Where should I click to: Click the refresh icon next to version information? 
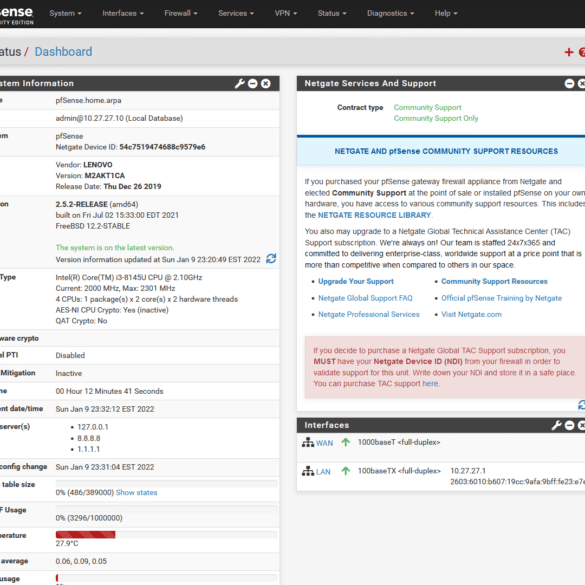coord(271,259)
